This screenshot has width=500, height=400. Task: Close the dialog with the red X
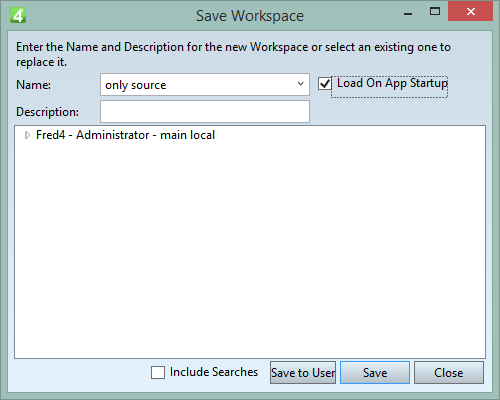[x=471, y=12]
